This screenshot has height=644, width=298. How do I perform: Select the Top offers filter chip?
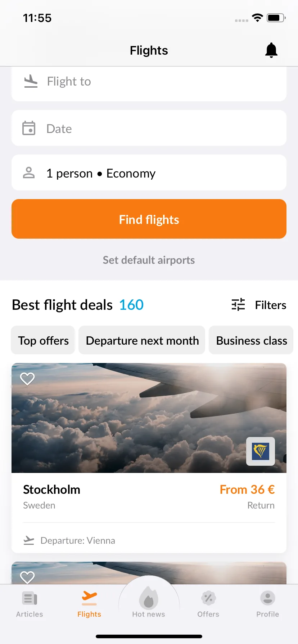(x=43, y=340)
